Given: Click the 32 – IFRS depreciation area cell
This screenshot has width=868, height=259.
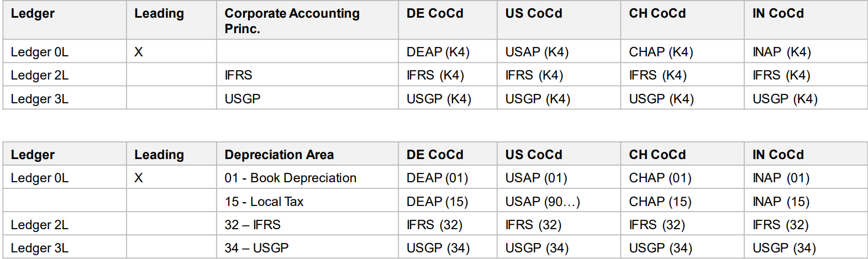Looking at the screenshot, I should [x=307, y=224].
